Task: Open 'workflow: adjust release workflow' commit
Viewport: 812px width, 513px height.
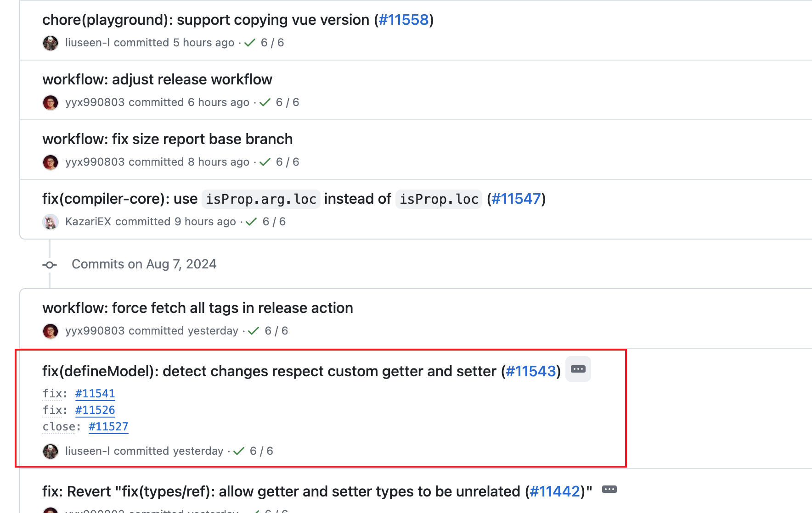Action: [x=157, y=80]
